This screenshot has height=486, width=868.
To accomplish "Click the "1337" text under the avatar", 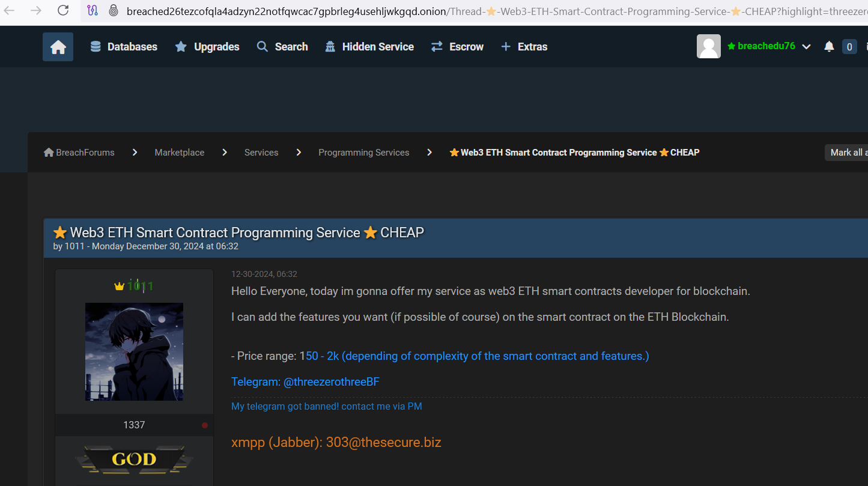I will pyautogui.click(x=134, y=425).
